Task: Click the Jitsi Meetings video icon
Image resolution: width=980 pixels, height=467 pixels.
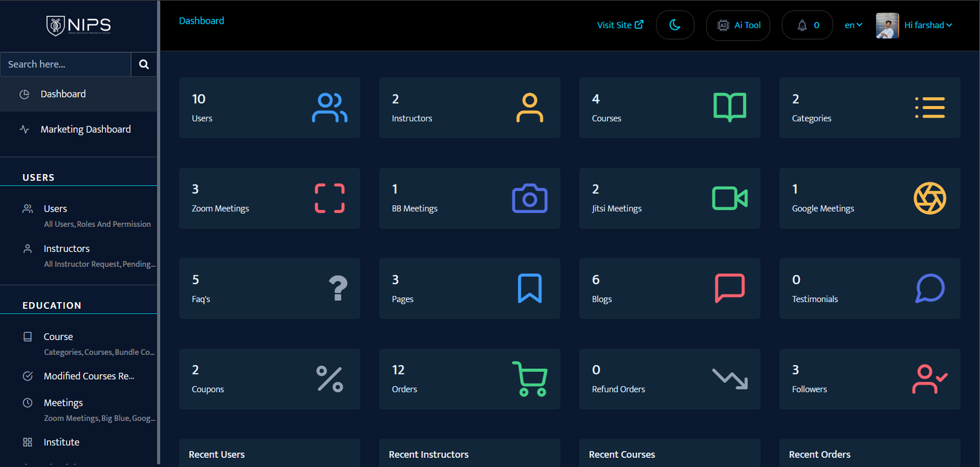Action: pos(729,199)
